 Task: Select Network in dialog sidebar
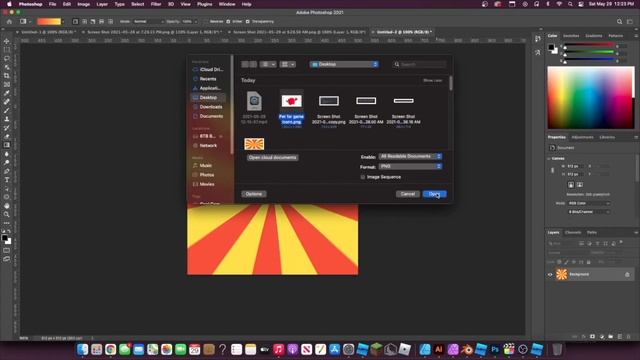coord(207,145)
